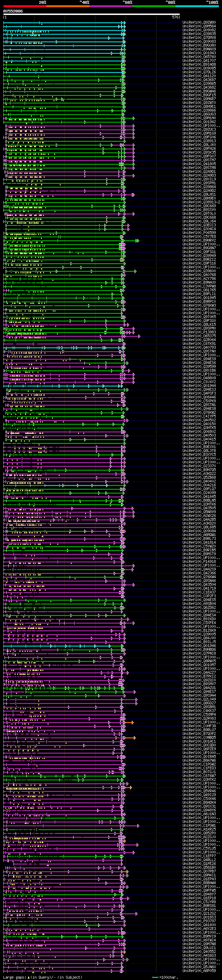Screen dimensions: 222x980
Task: Click UniRef100_B9GU80 entry
Action: 199,45
